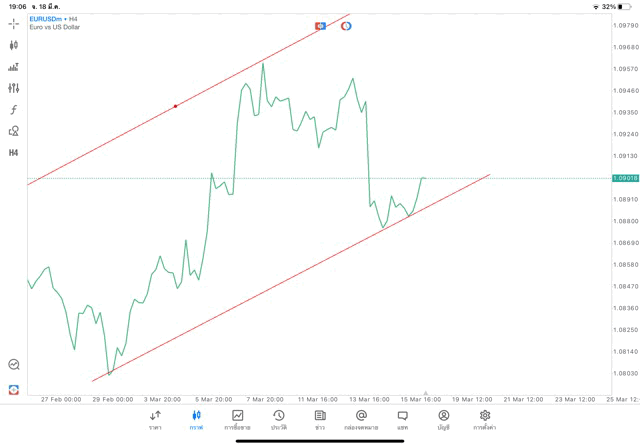This screenshot has height=447, width=640.
Task: Open the H4 timeframe selector
Action: tap(14, 153)
